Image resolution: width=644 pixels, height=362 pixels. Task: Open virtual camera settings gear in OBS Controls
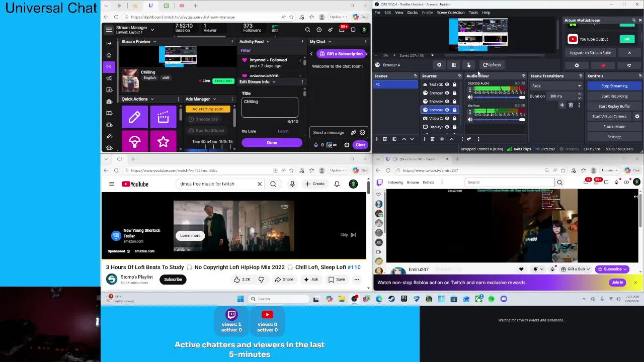point(637,116)
